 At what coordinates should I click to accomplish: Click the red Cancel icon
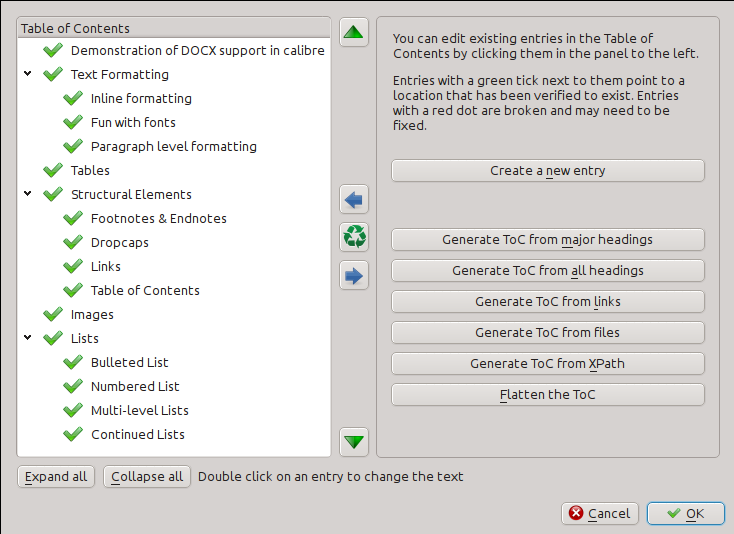576,514
